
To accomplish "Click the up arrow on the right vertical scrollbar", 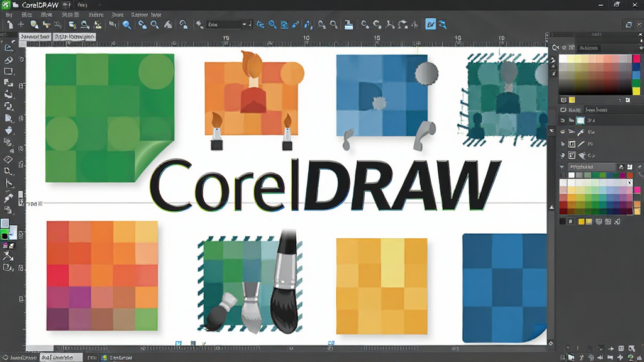I will pos(552,207).
